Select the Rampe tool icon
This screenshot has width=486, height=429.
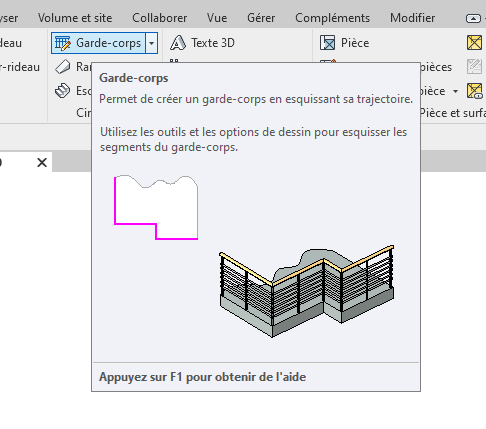pos(63,67)
